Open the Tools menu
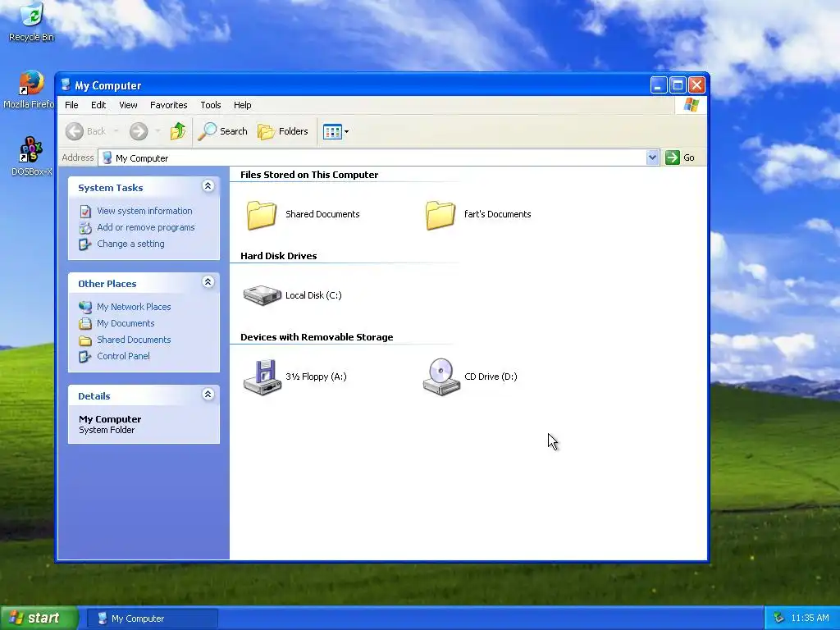This screenshot has width=840, height=630. [211, 105]
